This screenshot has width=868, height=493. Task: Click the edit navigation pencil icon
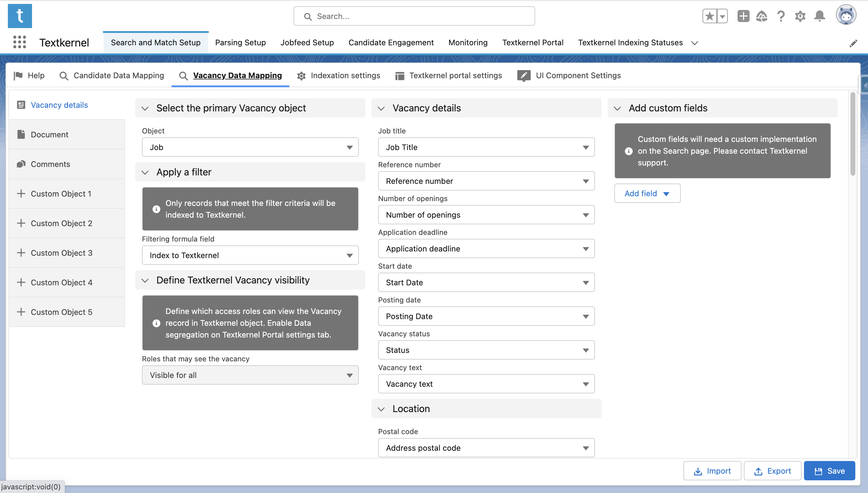(x=854, y=43)
